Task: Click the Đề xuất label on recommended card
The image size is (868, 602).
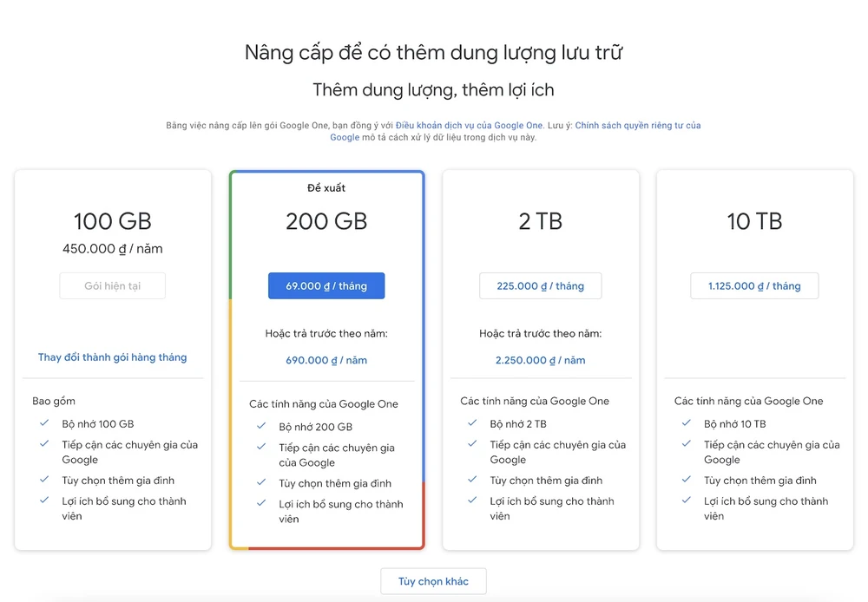Action: click(326, 188)
